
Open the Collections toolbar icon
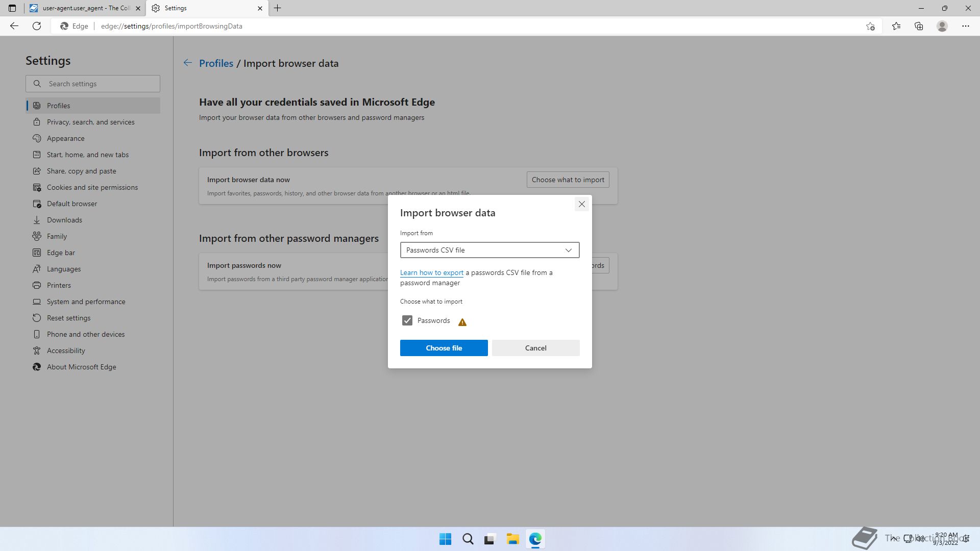tap(919, 26)
